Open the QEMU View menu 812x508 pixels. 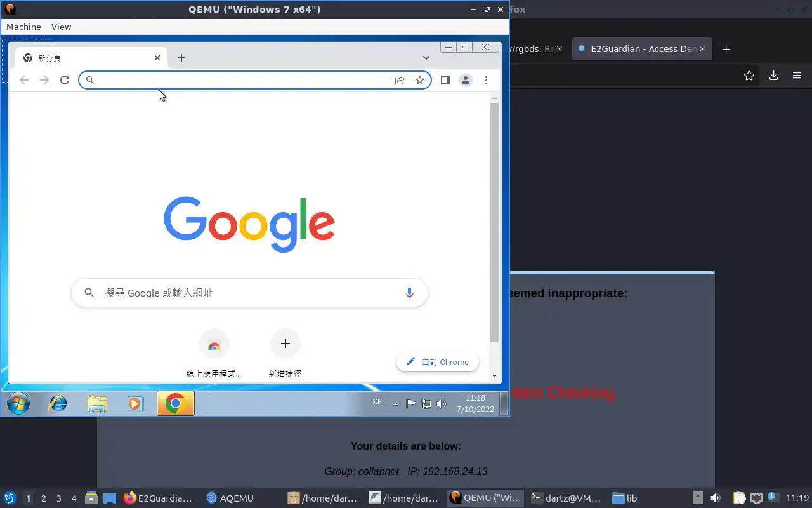[62, 27]
